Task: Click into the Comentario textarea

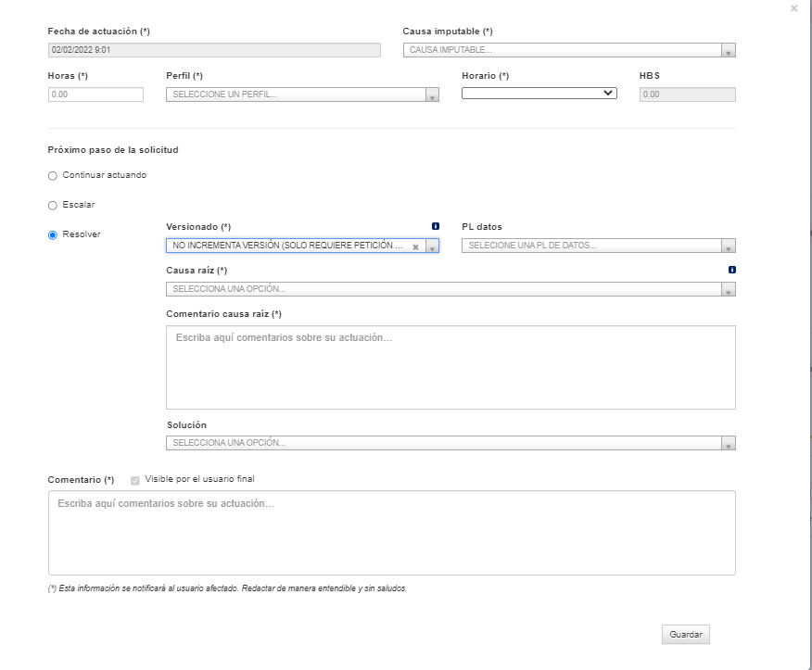Action: pos(391,533)
